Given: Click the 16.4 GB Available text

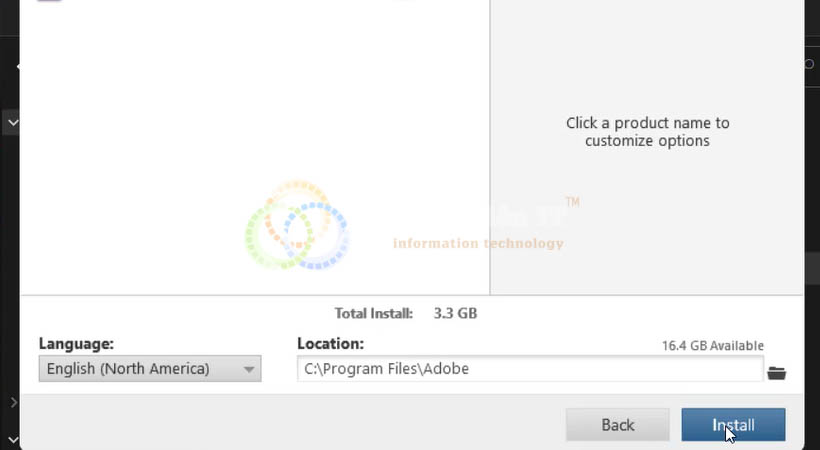Looking at the screenshot, I should point(713,346).
